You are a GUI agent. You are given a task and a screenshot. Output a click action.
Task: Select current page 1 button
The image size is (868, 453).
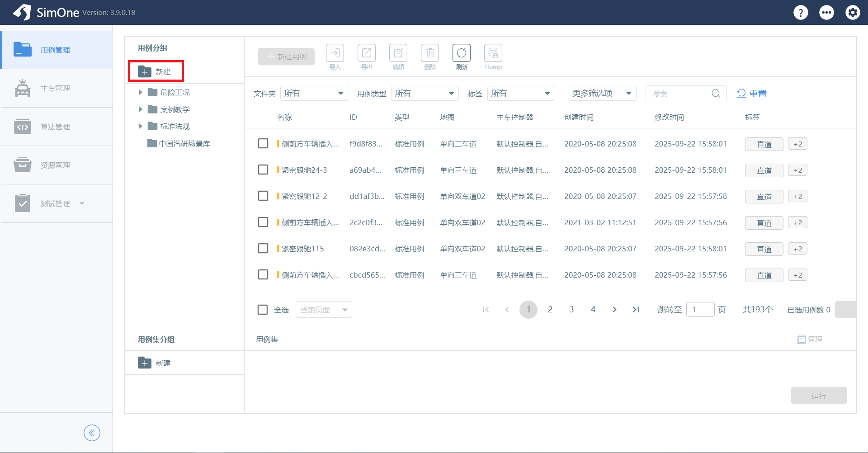coord(528,310)
